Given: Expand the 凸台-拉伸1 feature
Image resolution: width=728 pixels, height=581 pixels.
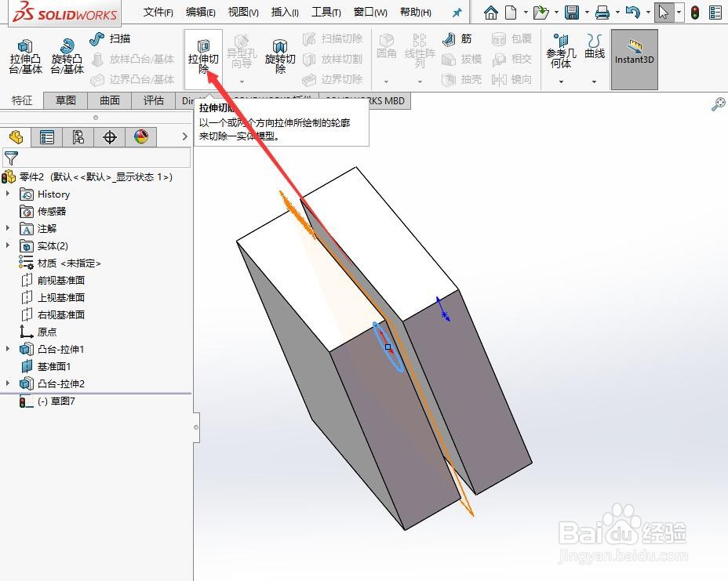Looking at the screenshot, I should [x=7, y=348].
